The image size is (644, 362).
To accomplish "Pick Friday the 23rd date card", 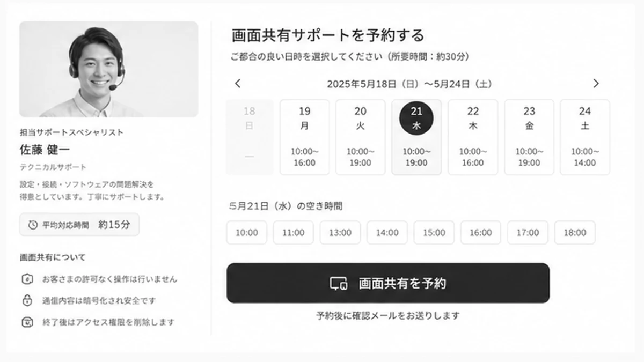I will [529, 137].
